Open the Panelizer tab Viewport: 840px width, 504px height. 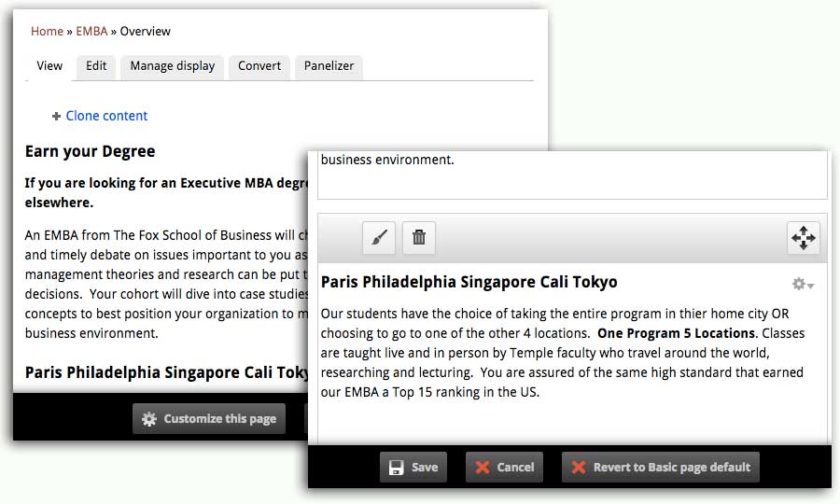pyautogui.click(x=329, y=66)
